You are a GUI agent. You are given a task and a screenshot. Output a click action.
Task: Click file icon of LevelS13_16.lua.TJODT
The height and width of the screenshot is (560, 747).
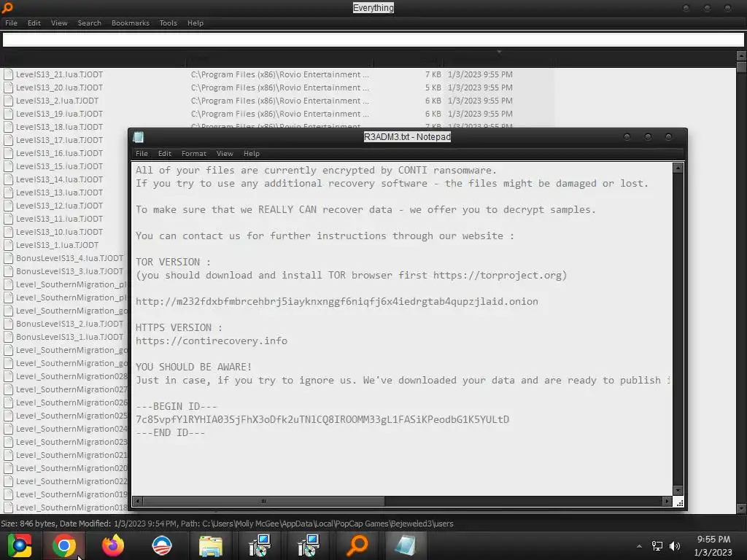8,153
